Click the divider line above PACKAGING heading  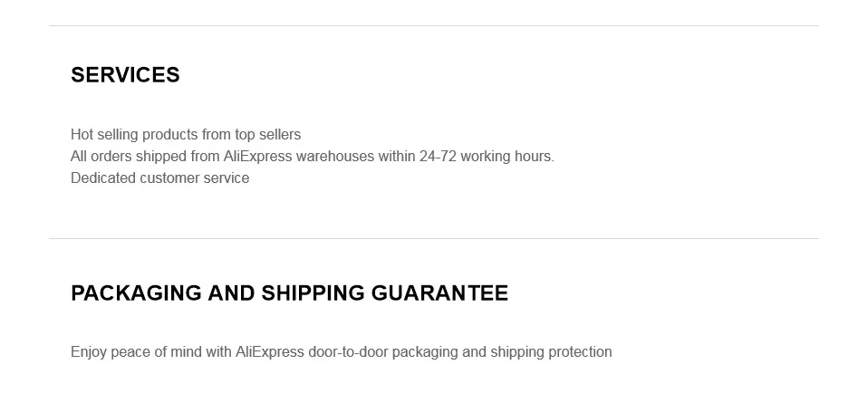pos(434,238)
